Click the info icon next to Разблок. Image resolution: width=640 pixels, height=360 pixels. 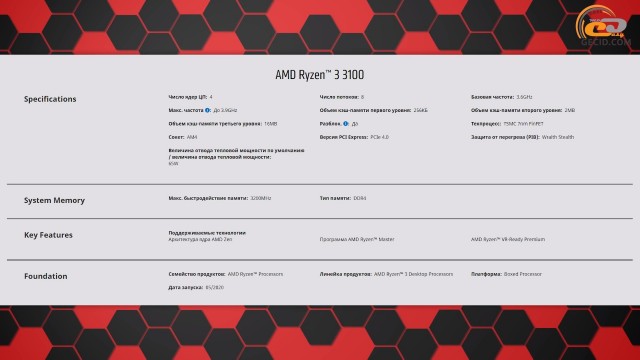click(346, 124)
